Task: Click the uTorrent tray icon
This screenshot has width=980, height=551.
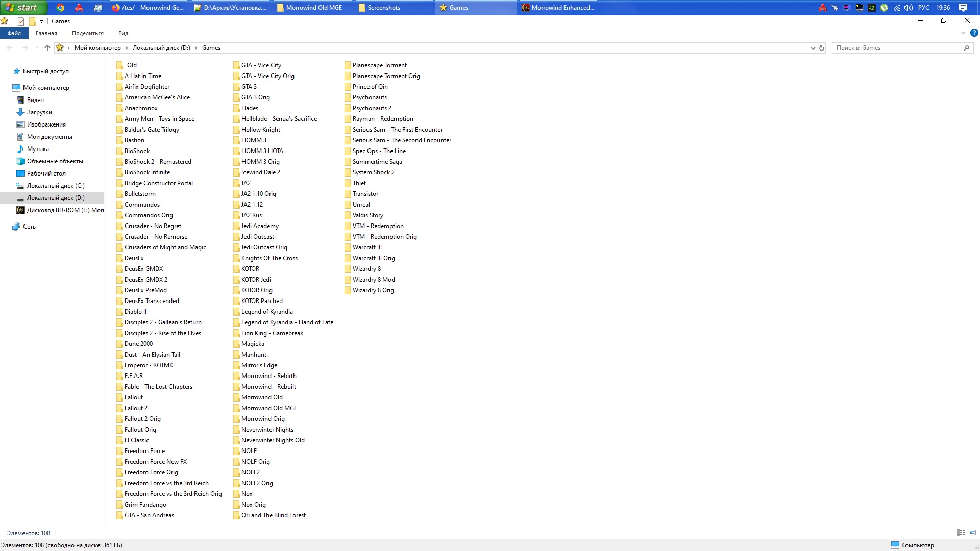Action: click(884, 8)
